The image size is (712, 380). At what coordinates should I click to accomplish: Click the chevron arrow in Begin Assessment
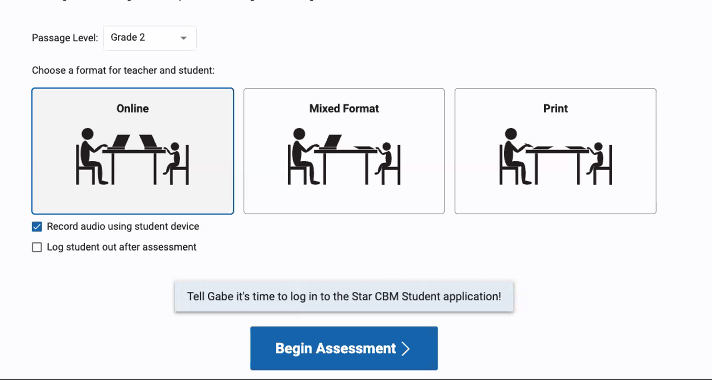tap(405, 349)
